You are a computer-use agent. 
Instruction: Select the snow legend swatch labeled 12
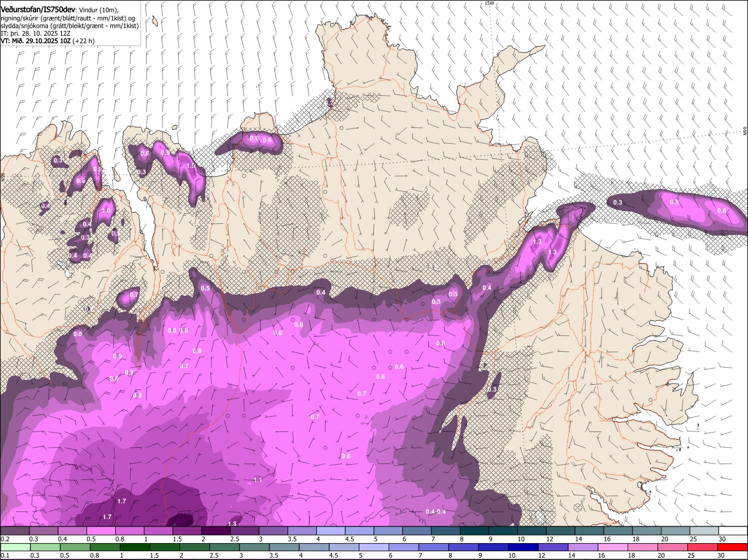click(x=561, y=530)
